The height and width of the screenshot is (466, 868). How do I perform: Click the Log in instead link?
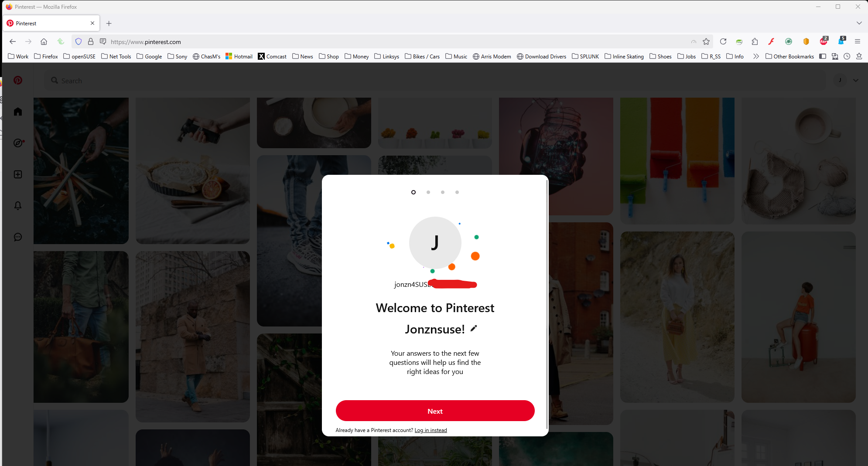[431, 430]
